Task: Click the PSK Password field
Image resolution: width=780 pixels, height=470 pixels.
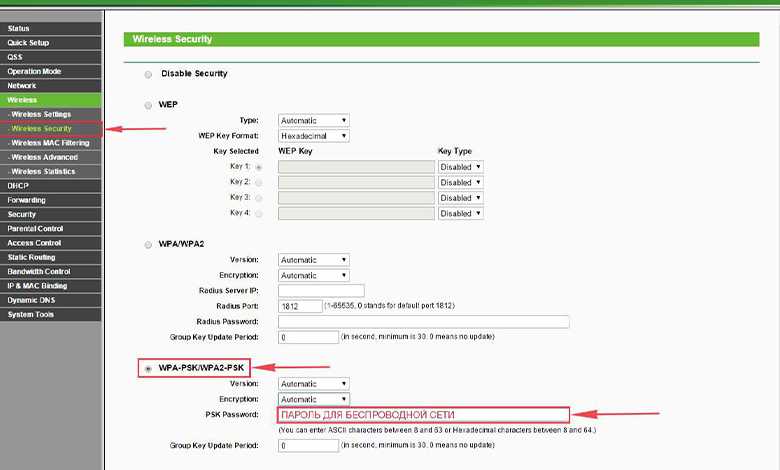Action: [423, 415]
